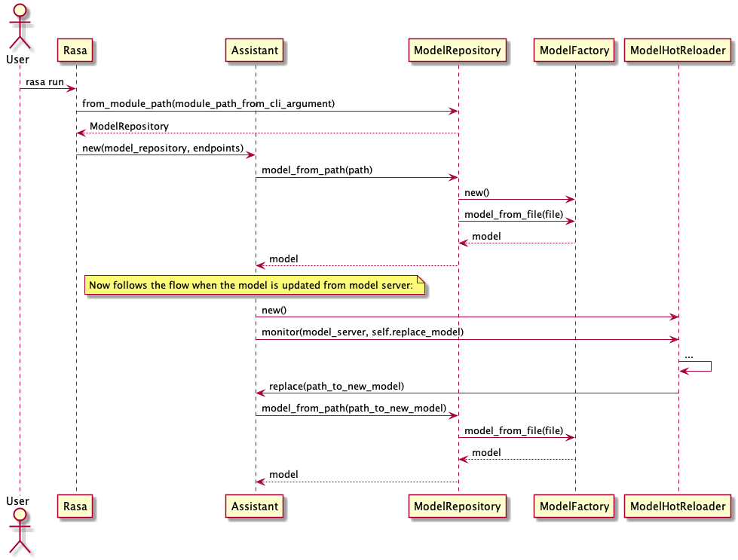
Task: Click the second 'model_from_file(file)' message
Action: tap(513, 430)
